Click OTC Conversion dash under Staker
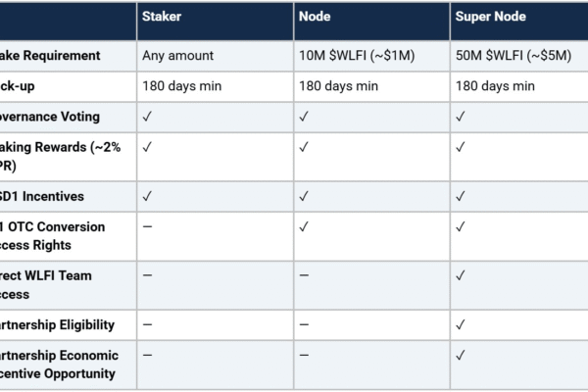This screenshot has width=588, height=392. (x=147, y=226)
